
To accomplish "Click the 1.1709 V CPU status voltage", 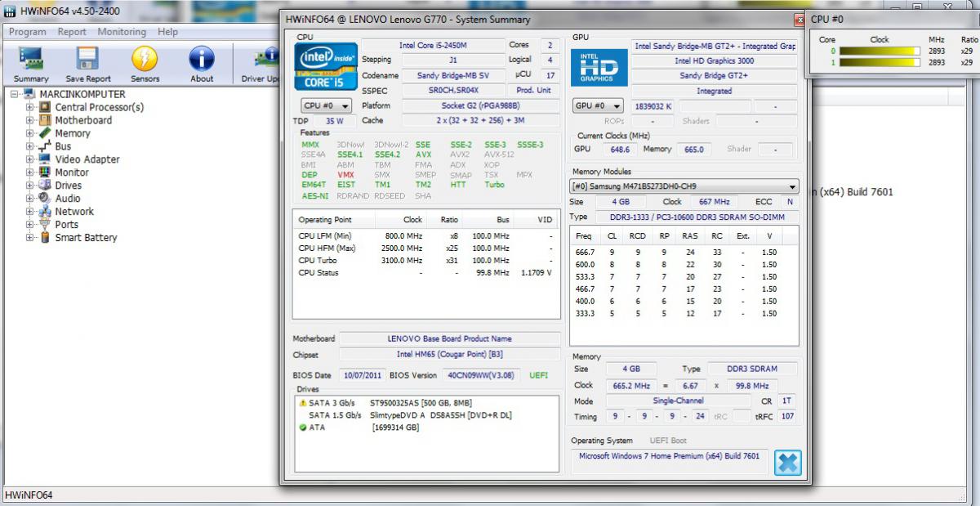I will 536,273.
